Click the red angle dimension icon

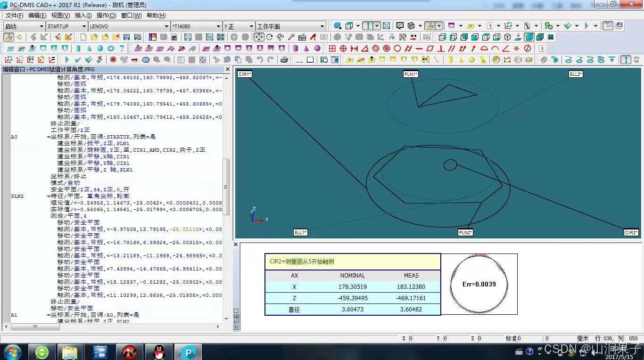(365, 48)
